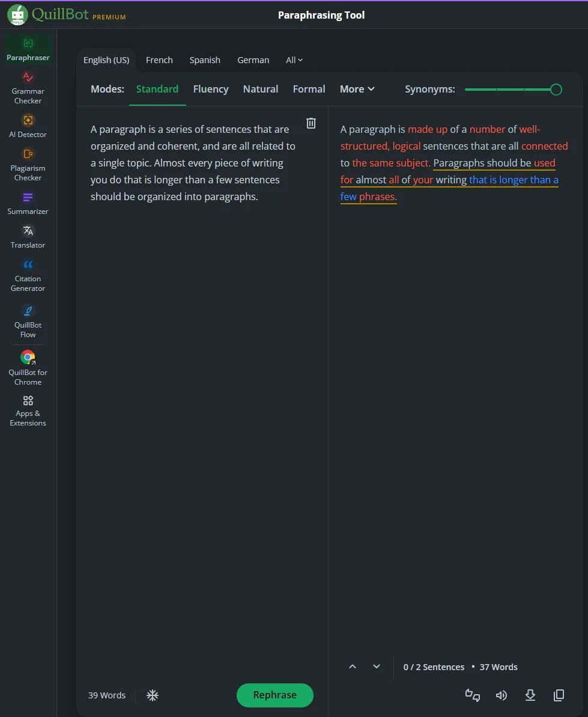Copy the paraphrased text

[x=559, y=695]
